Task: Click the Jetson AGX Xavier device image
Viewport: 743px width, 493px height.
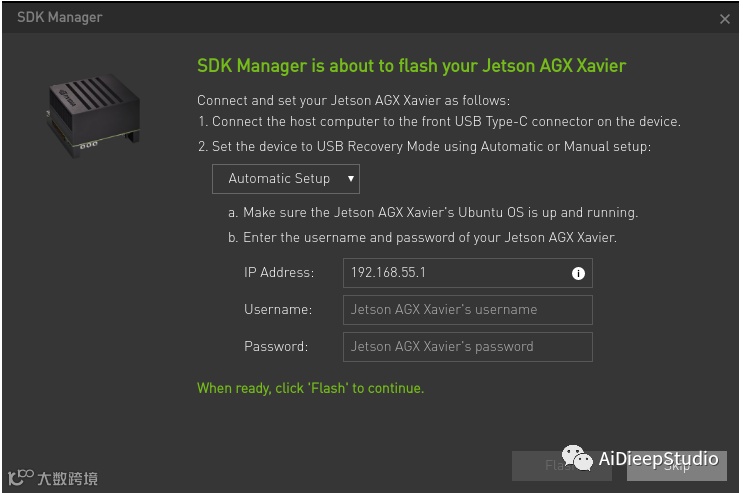Action: [x=93, y=115]
